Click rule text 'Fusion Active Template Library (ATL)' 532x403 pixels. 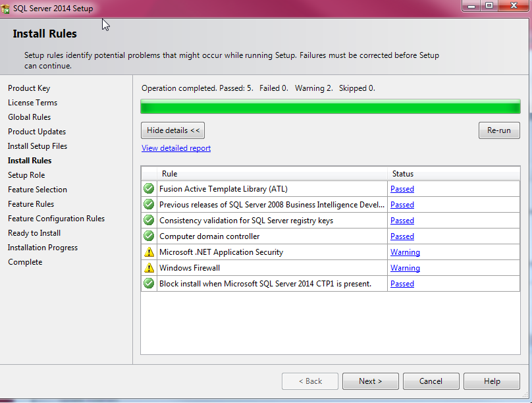[x=223, y=189]
